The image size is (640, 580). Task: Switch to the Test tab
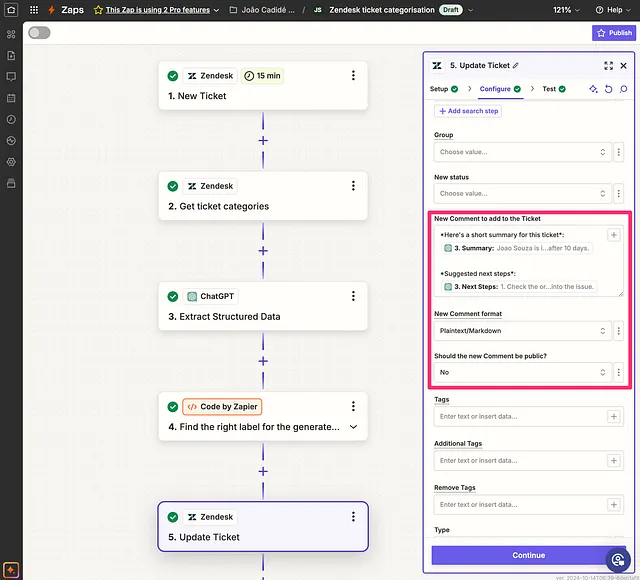(x=553, y=89)
